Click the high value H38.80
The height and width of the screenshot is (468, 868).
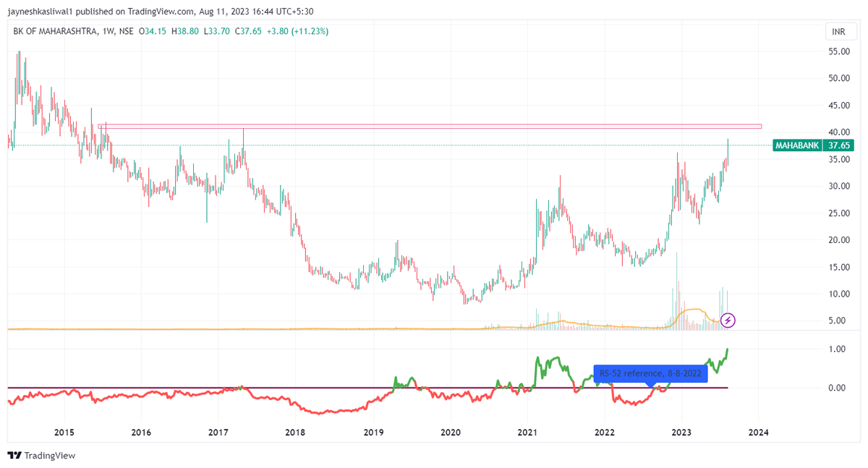[184, 32]
